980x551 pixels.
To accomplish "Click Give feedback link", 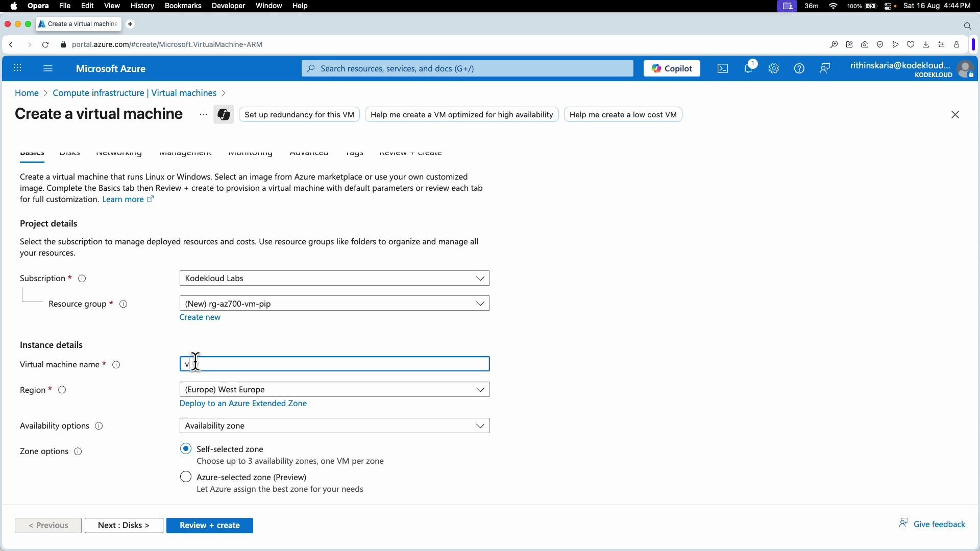I will (932, 524).
